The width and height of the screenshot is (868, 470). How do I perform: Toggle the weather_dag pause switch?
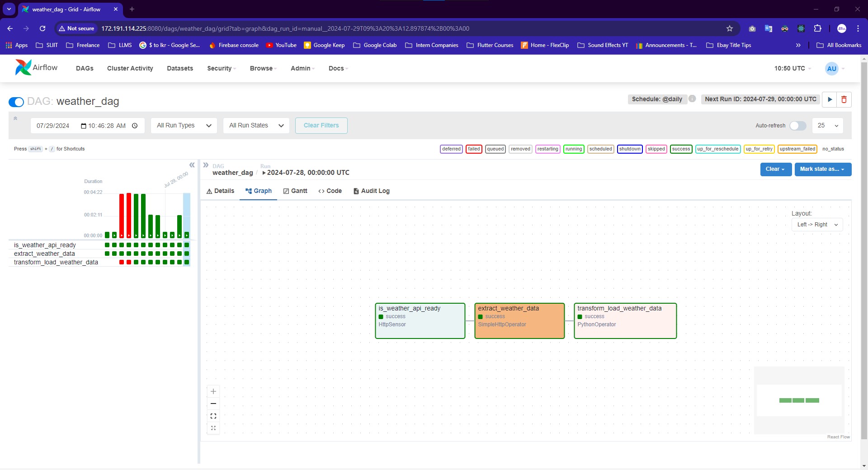16,102
